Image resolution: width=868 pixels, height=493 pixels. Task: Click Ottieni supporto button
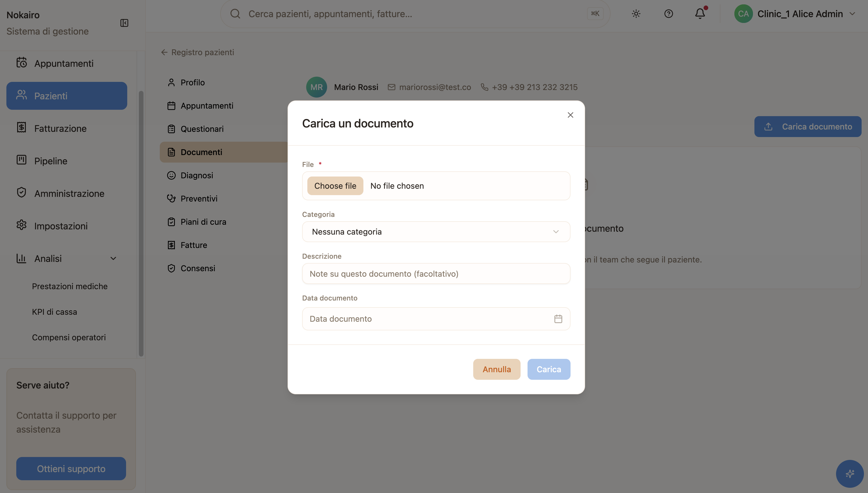[71, 469]
